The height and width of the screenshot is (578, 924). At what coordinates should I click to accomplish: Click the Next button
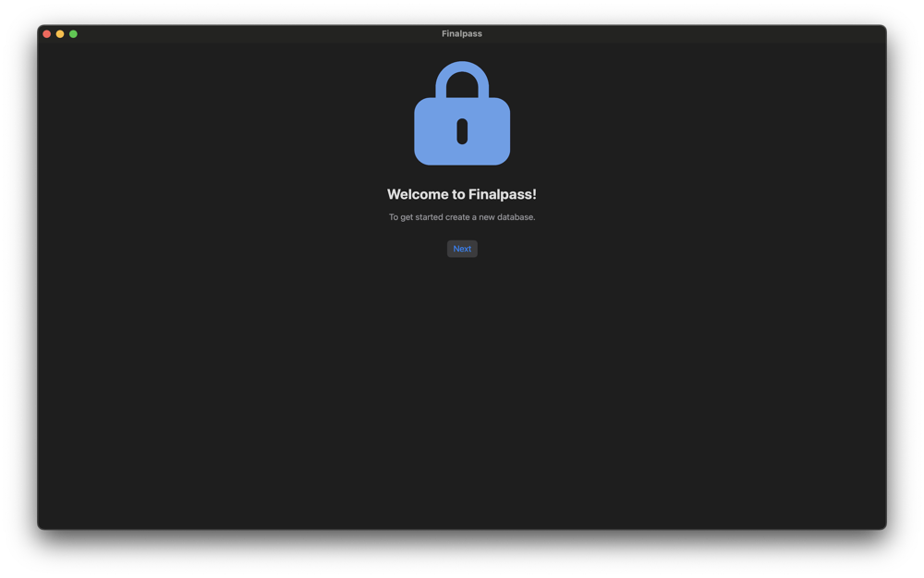(462, 249)
